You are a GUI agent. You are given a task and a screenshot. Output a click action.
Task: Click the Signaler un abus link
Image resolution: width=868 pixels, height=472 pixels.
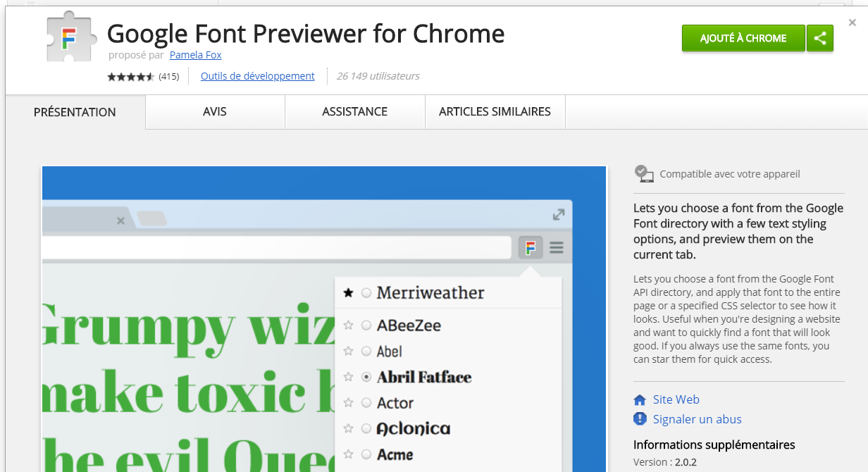coord(697,419)
